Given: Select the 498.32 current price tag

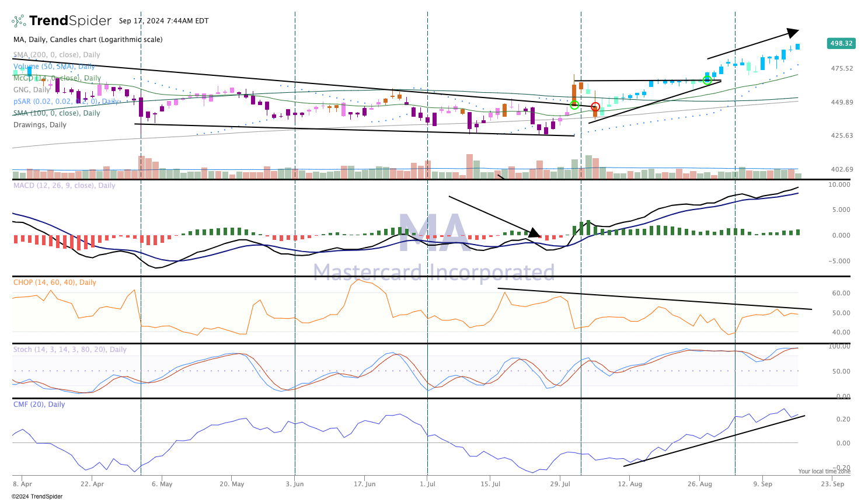Looking at the screenshot, I should [x=841, y=43].
